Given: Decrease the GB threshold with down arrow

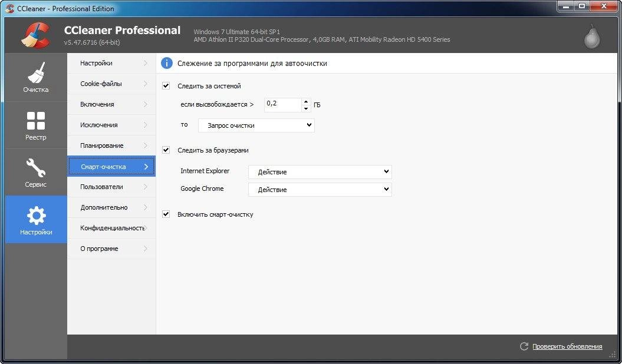Looking at the screenshot, I should point(306,108).
